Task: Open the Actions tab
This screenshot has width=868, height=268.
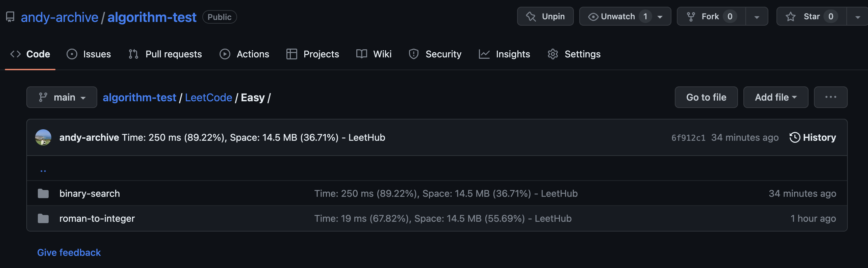Action: pyautogui.click(x=244, y=54)
